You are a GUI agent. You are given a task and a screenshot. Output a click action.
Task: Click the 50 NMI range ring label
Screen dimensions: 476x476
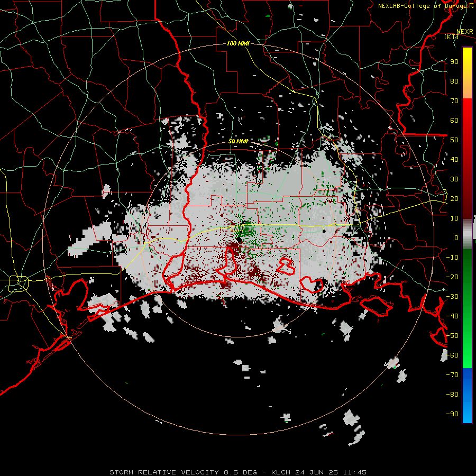(238, 141)
